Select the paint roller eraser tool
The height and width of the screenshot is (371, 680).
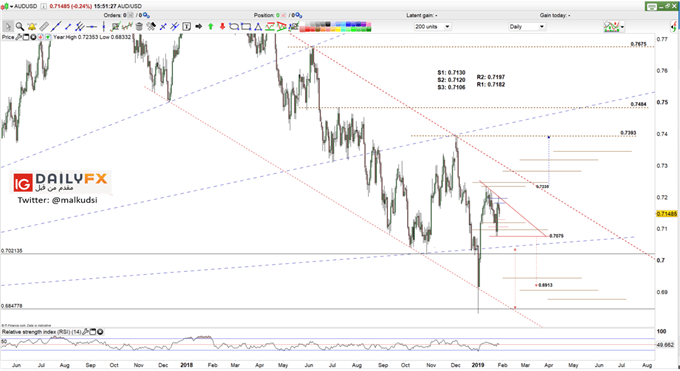151,26
